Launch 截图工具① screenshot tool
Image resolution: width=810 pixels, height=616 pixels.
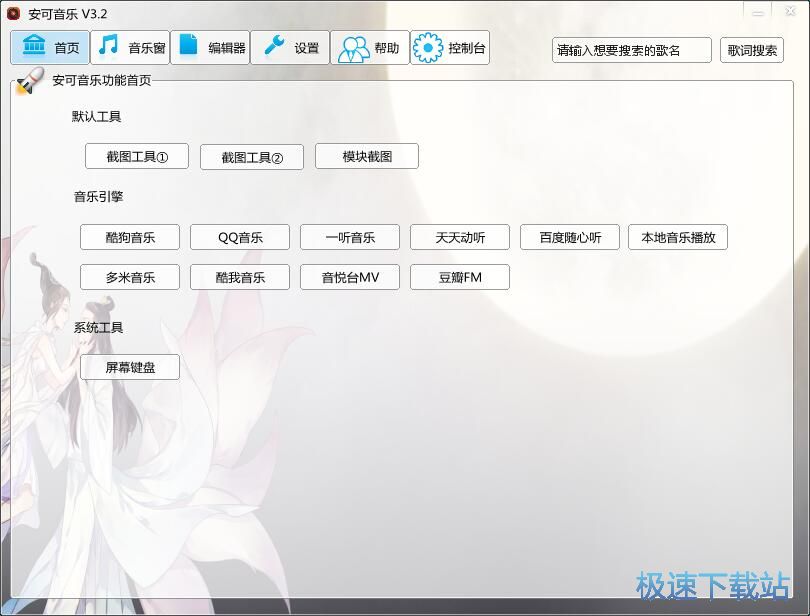(137, 156)
